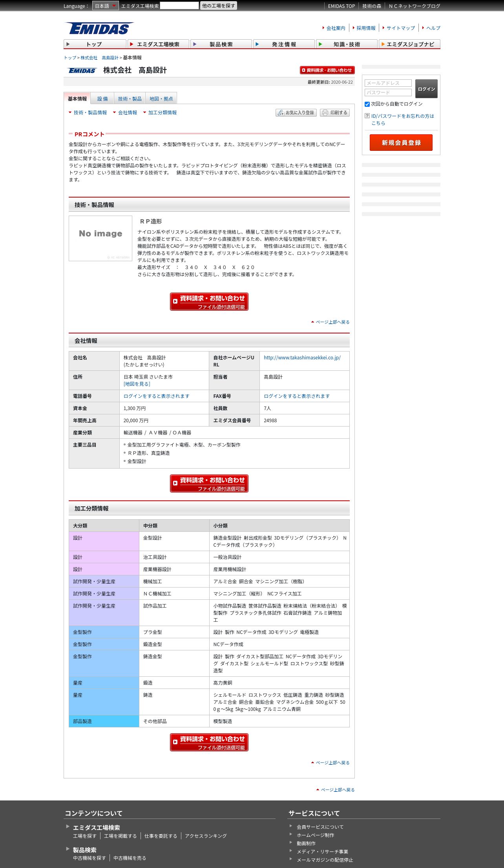The height and width of the screenshot is (868, 504).
Task: Click お気に入り登録 button
Action: point(296,113)
